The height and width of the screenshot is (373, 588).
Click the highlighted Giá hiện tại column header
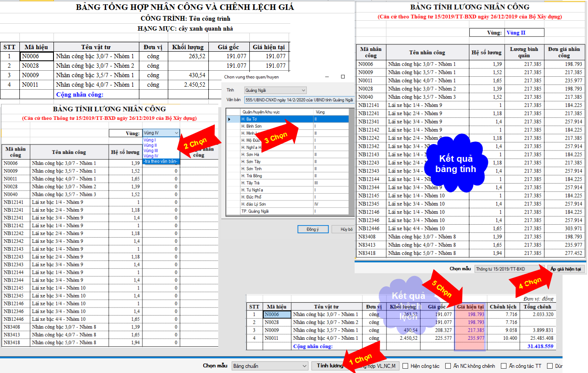[x=469, y=307]
